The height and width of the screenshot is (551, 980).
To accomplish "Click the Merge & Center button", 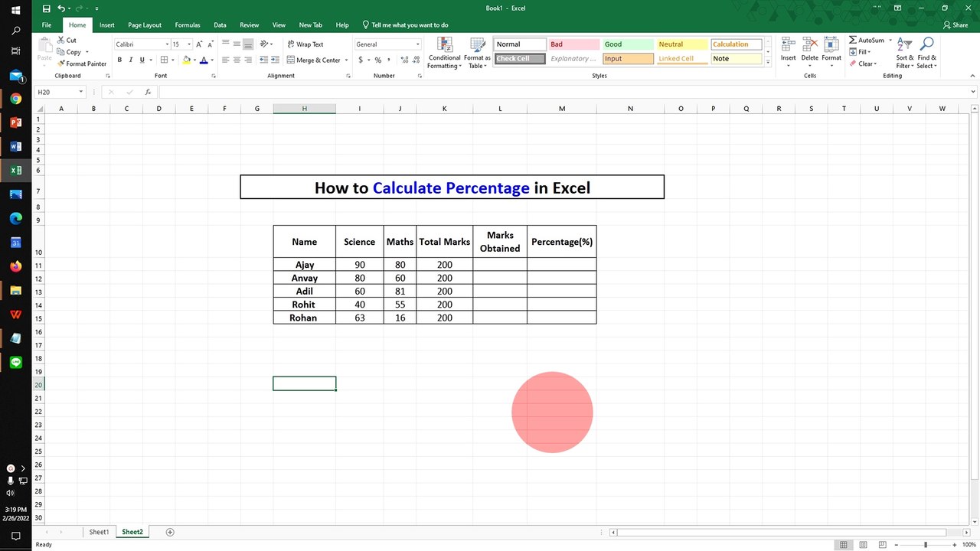I will (x=313, y=60).
